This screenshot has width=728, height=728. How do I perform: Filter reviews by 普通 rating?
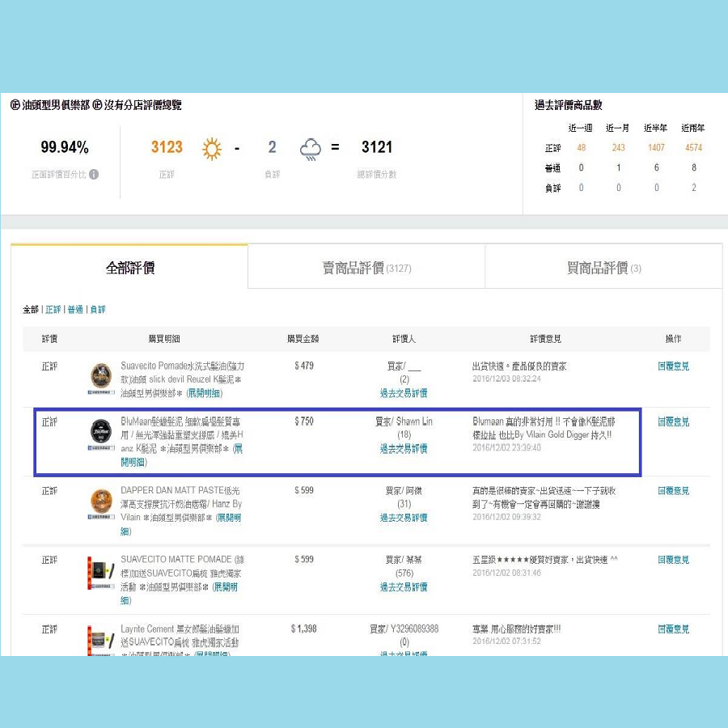pyautogui.click(x=75, y=310)
